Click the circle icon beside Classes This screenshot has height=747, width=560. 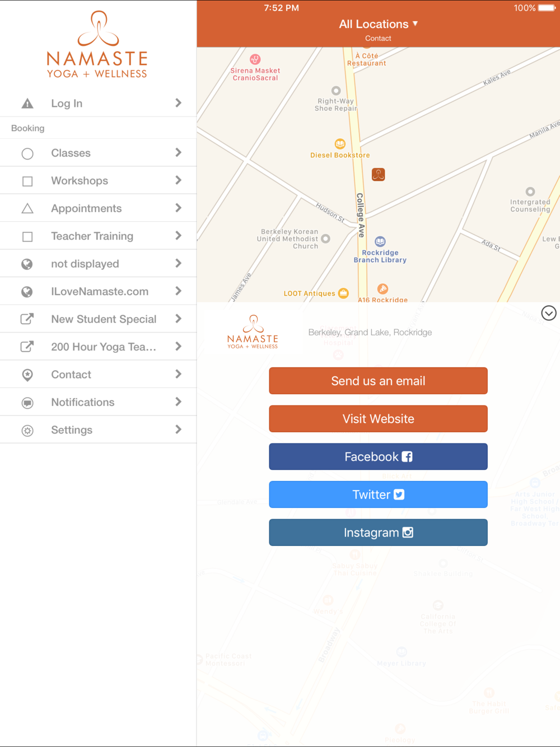27,153
